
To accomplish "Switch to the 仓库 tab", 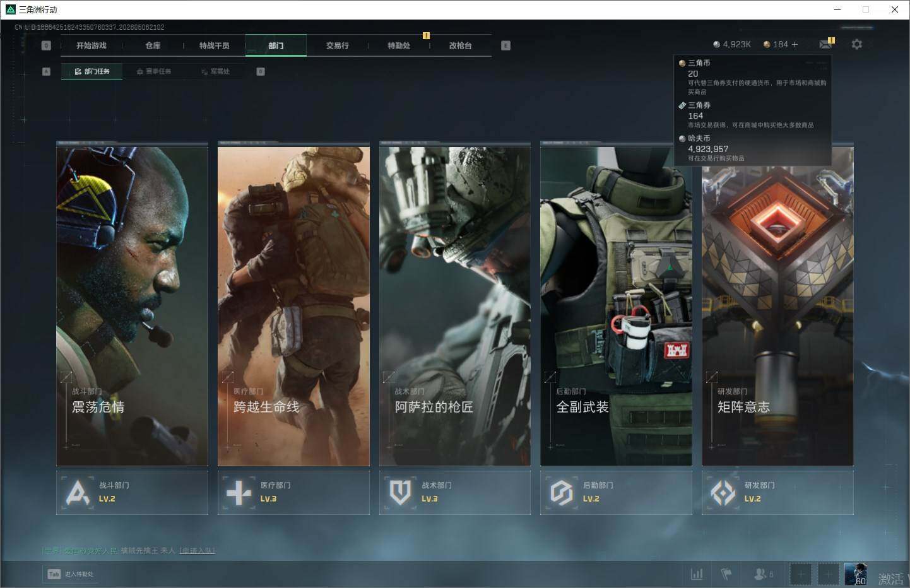I will [x=153, y=45].
